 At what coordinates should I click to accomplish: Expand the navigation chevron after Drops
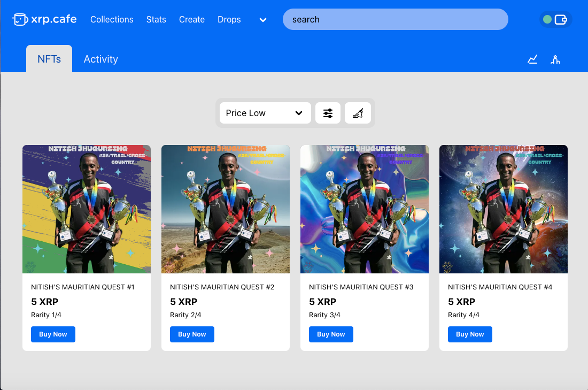pos(262,20)
